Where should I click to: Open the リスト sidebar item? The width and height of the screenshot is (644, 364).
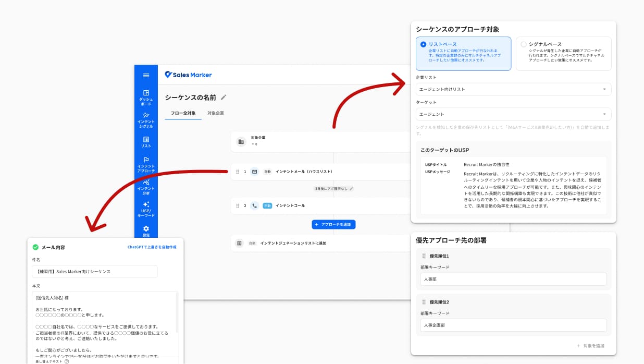[146, 142]
